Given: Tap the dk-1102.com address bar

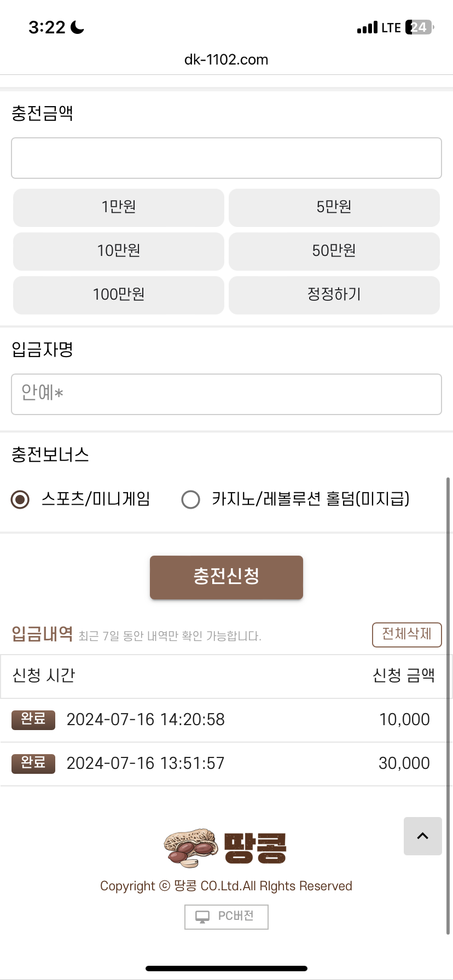Looking at the screenshot, I should point(226,60).
